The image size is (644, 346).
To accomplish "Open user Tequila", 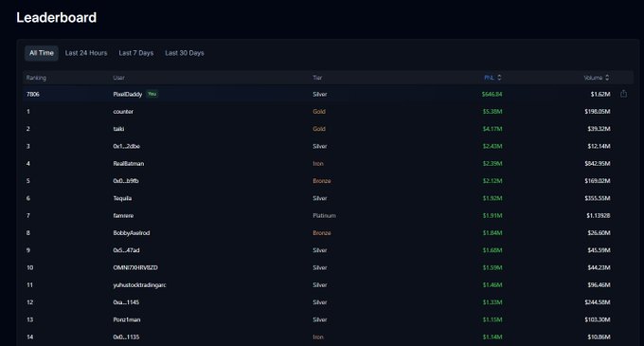I will (x=122, y=198).
